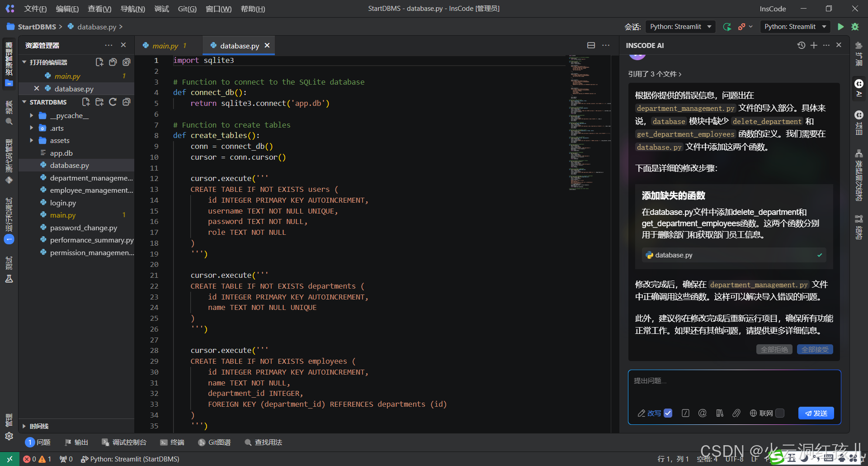Viewport: 868px width, 466px height.
Task: Start a new AI chat with the plus icon
Action: [814, 45]
